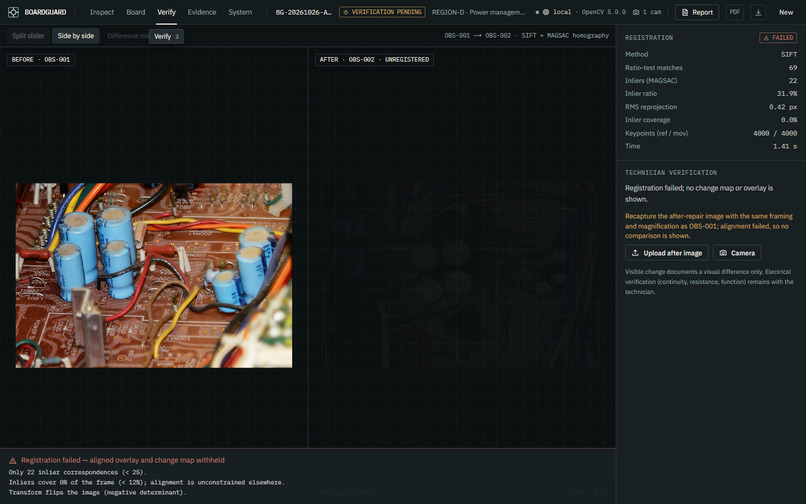Click the Inliers cover 0% of frame message
Viewport: 806px width, 504px height.
tap(146, 482)
